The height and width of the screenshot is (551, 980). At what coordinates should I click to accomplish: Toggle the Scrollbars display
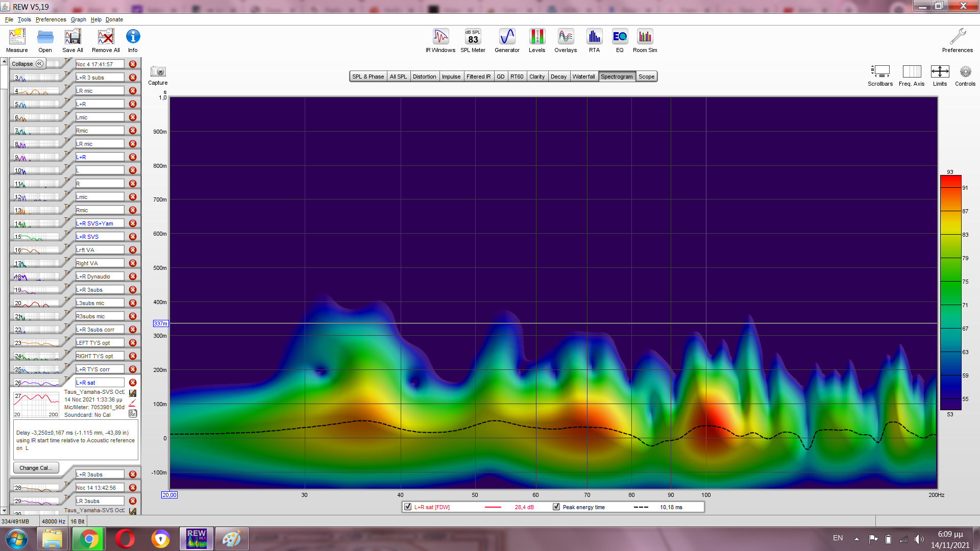coord(880,72)
